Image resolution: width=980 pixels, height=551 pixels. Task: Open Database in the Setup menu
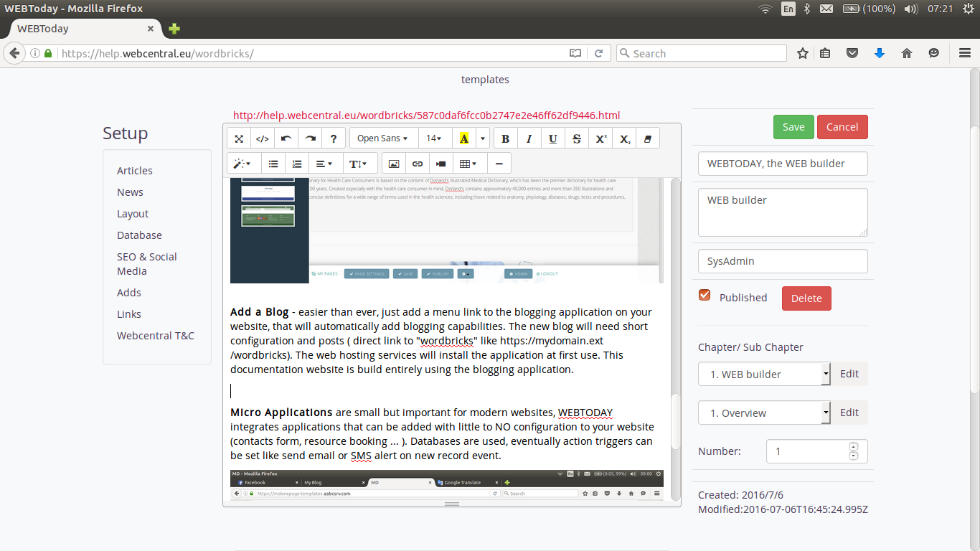(139, 235)
